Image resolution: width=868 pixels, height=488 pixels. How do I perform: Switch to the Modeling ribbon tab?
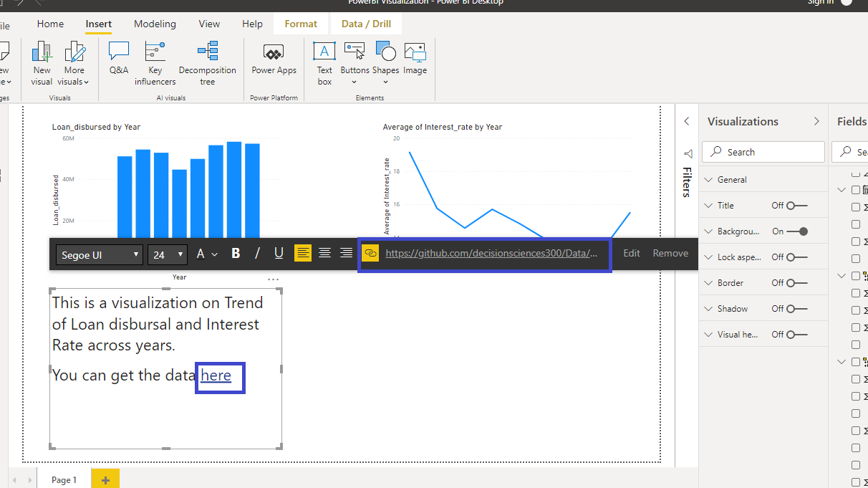(x=155, y=24)
